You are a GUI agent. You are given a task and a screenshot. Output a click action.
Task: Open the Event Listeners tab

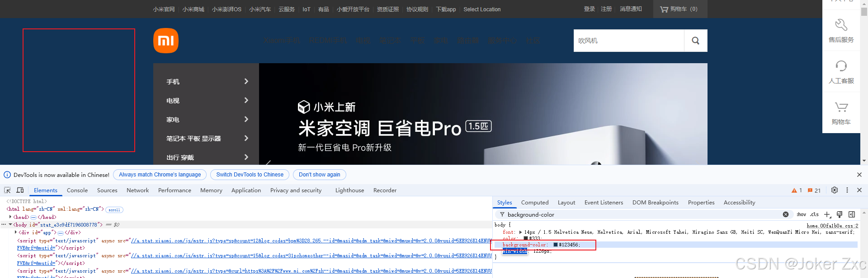tap(604, 203)
